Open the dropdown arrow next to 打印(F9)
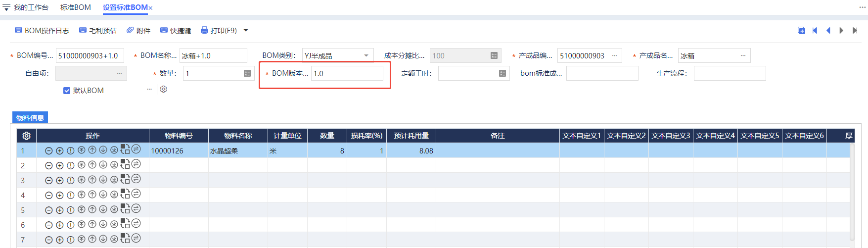Image resolution: width=868 pixels, height=248 pixels. tap(246, 31)
